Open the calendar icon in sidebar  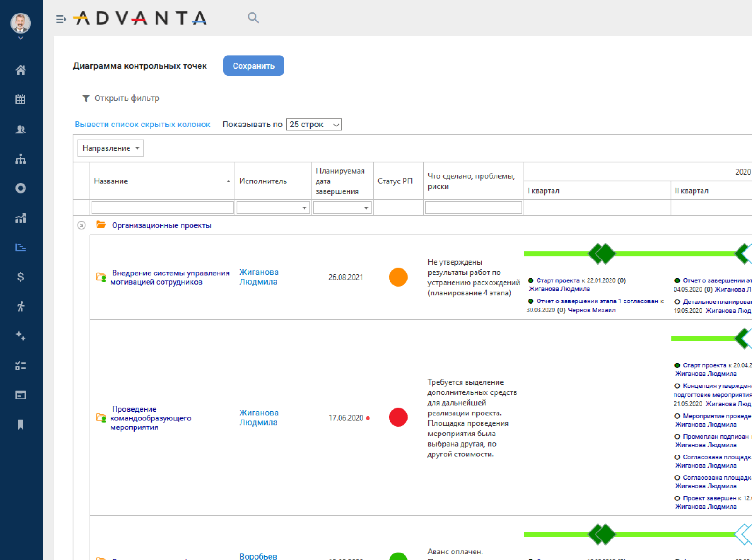tap(21, 99)
